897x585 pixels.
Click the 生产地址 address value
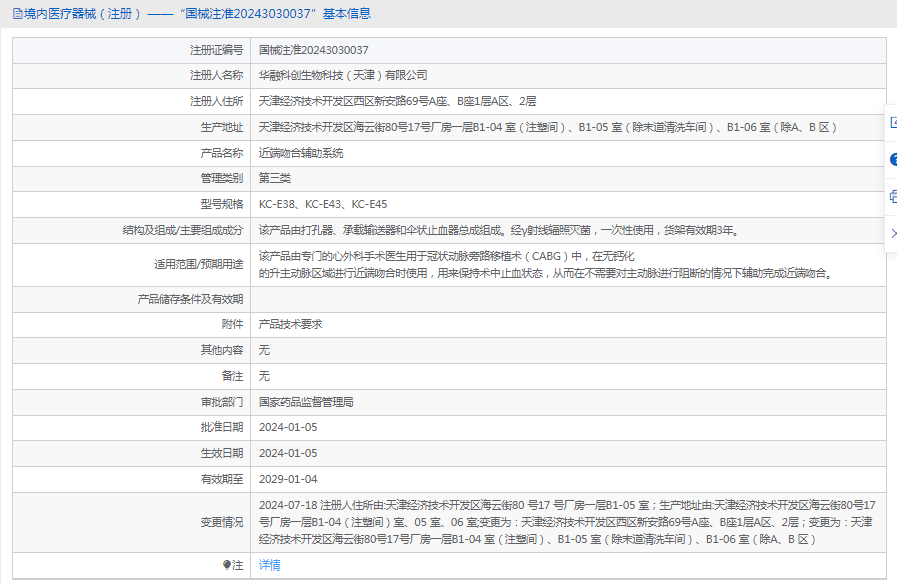pos(547,127)
